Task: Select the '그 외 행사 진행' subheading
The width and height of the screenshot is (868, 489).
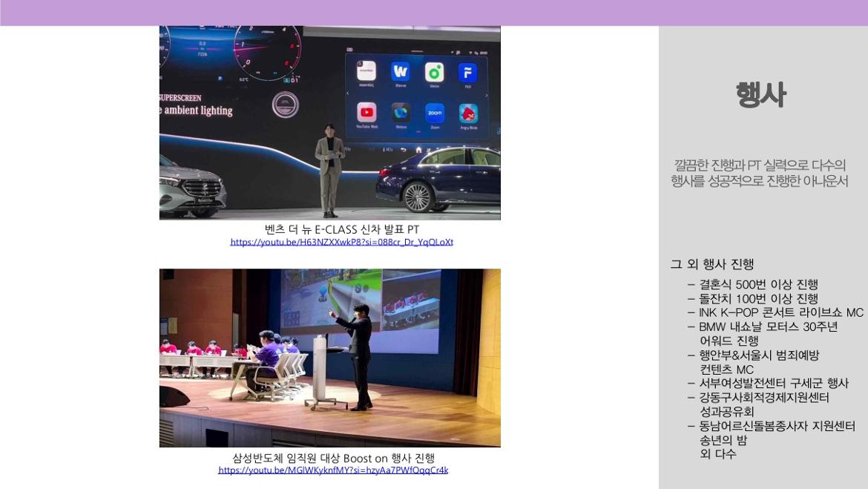Action: coord(712,264)
